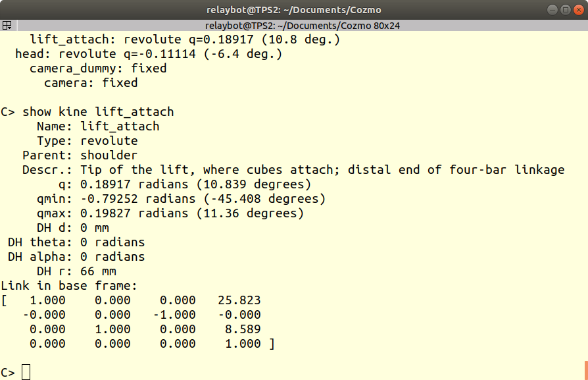
Task: Close the Cozmo terminal window
Action: click(579, 10)
